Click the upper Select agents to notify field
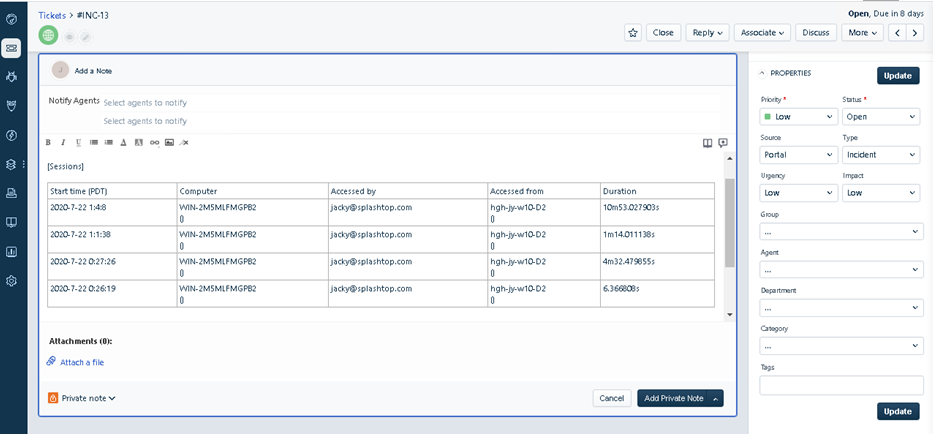 [x=411, y=102]
